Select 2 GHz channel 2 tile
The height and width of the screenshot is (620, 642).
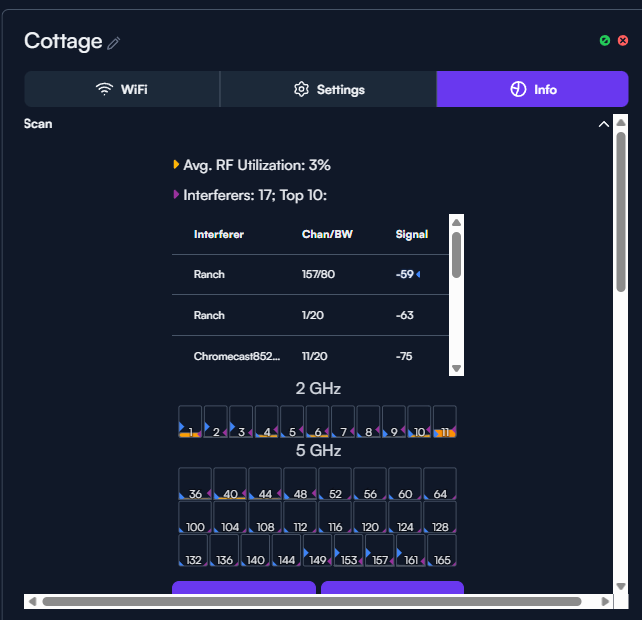[215, 421]
